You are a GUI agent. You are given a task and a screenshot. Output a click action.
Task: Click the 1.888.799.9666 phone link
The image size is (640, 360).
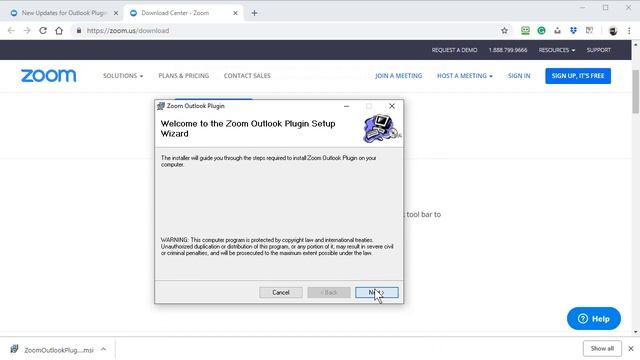point(508,50)
